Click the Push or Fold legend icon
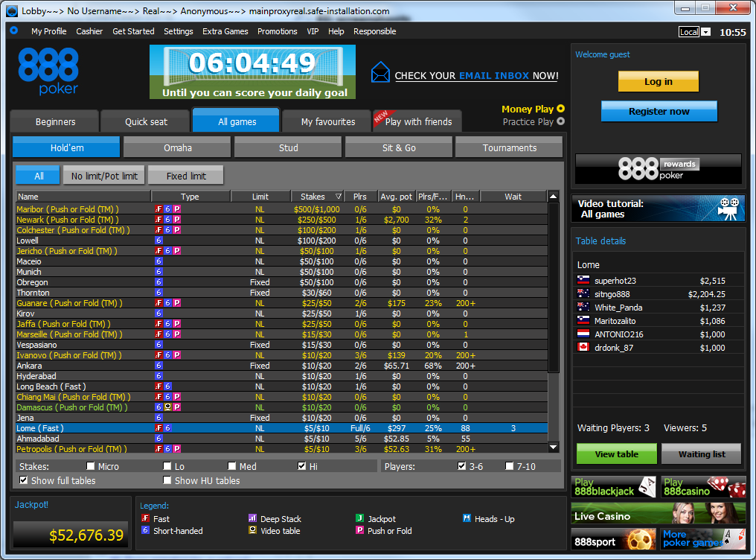The width and height of the screenshot is (756, 560). point(359,530)
